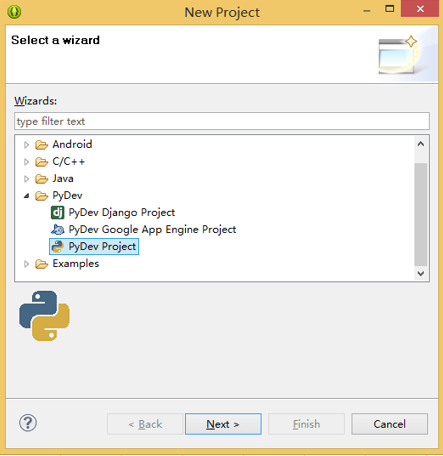
Task: Click the Cancel button
Action: click(x=389, y=424)
